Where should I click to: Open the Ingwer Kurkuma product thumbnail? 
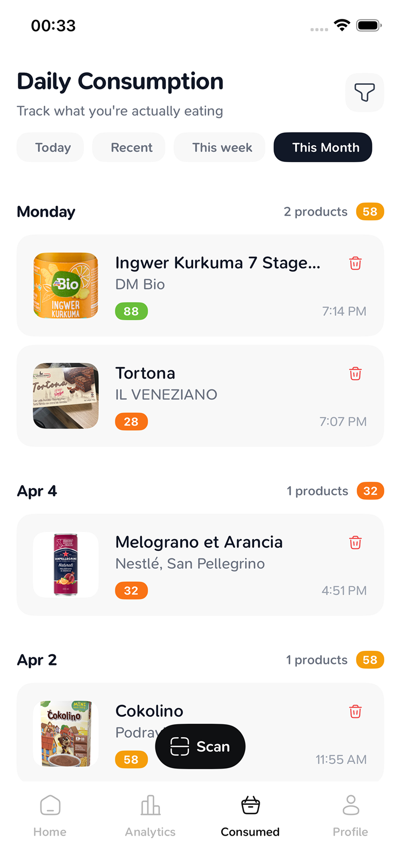coord(66,286)
